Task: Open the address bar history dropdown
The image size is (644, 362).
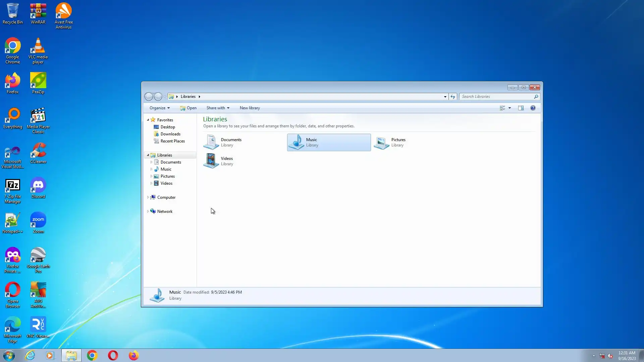Action: point(445,97)
